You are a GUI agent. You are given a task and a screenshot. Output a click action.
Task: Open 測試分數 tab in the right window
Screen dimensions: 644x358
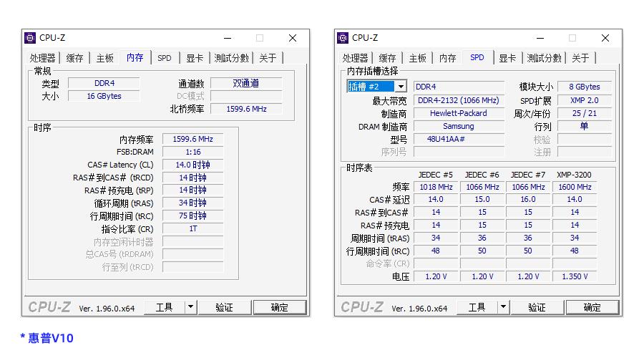(x=545, y=58)
